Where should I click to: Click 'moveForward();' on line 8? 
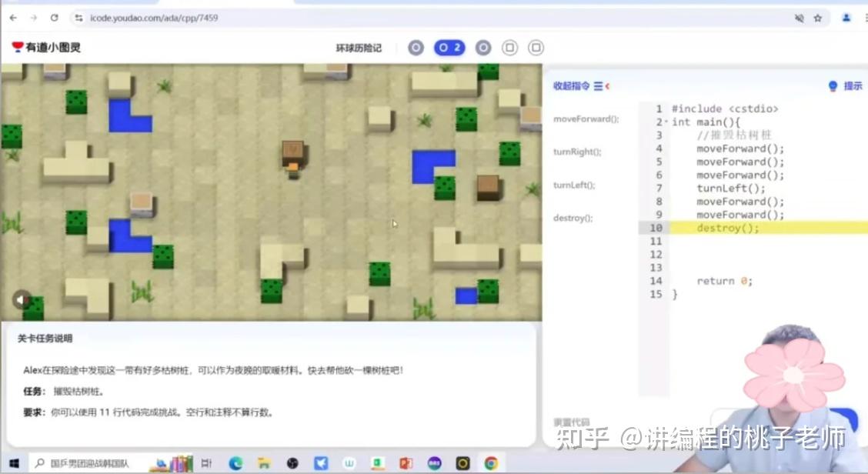740,202
